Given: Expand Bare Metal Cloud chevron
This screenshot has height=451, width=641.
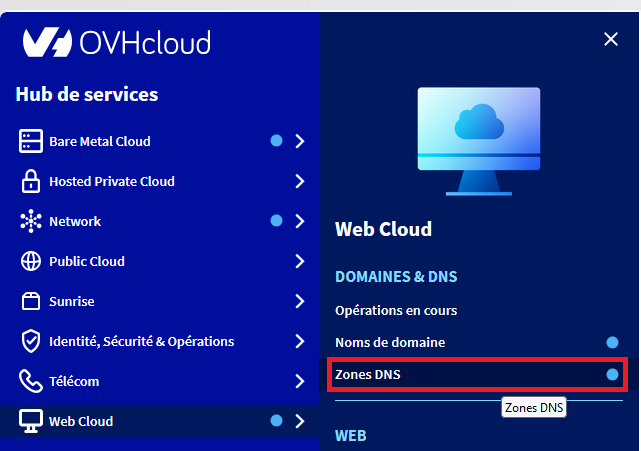Looking at the screenshot, I should pyautogui.click(x=300, y=141).
